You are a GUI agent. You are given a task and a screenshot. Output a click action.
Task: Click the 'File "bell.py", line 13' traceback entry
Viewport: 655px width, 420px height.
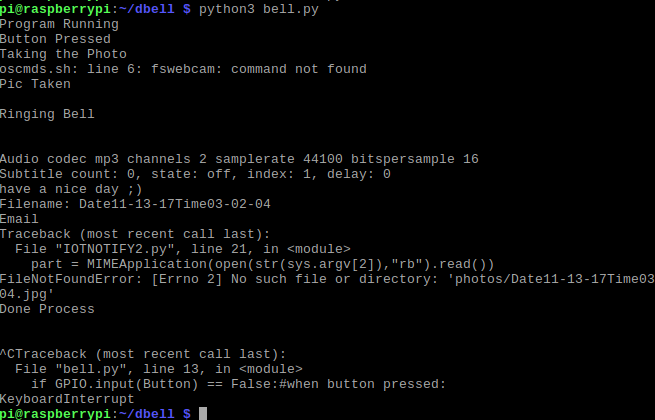pos(159,369)
